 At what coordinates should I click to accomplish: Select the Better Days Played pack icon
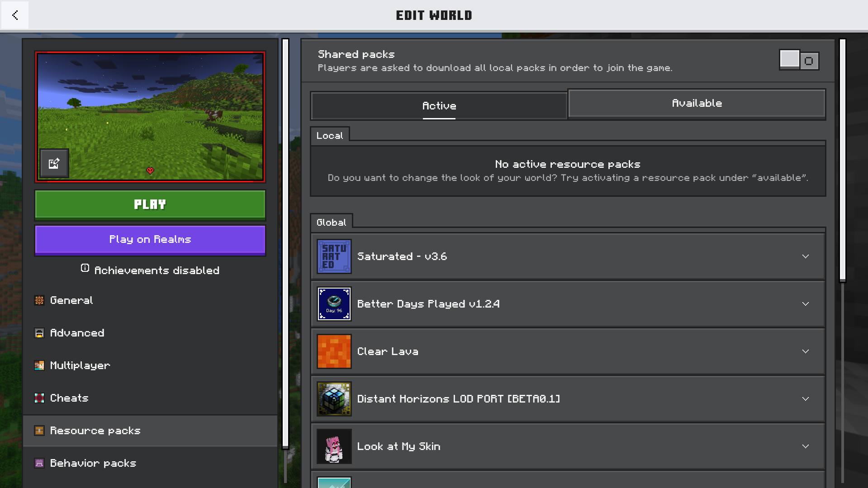coord(334,304)
